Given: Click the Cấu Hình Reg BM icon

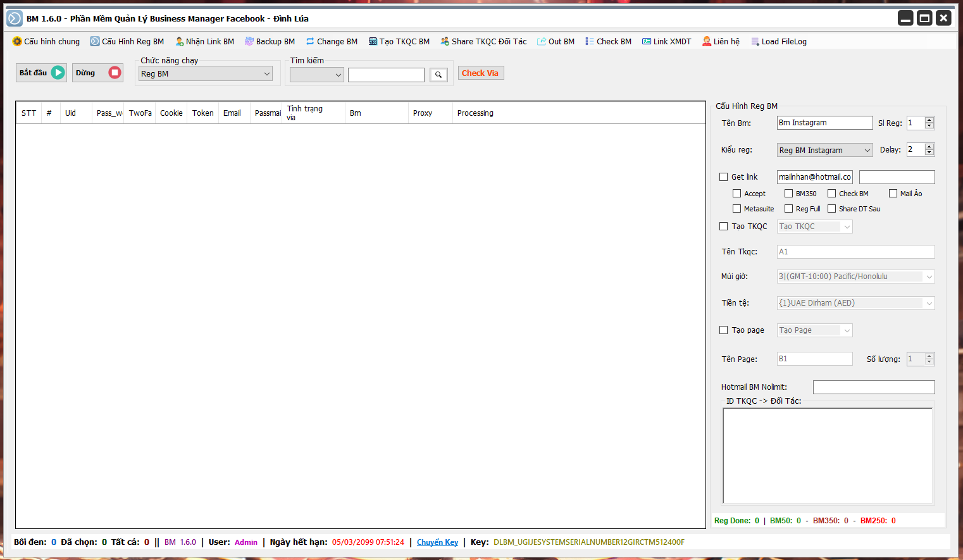Looking at the screenshot, I should pyautogui.click(x=95, y=41).
